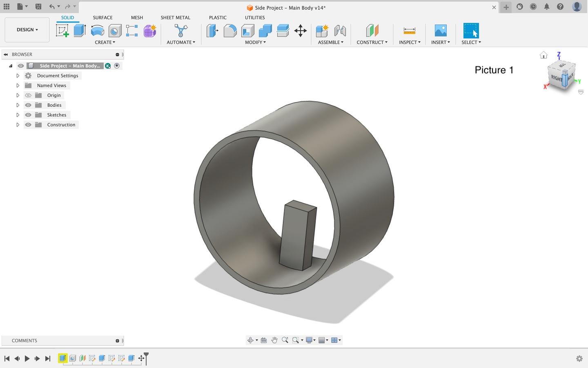The width and height of the screenshot is (588, 368).
Task: Activate the Measure tool
Action: coord(409,31)
